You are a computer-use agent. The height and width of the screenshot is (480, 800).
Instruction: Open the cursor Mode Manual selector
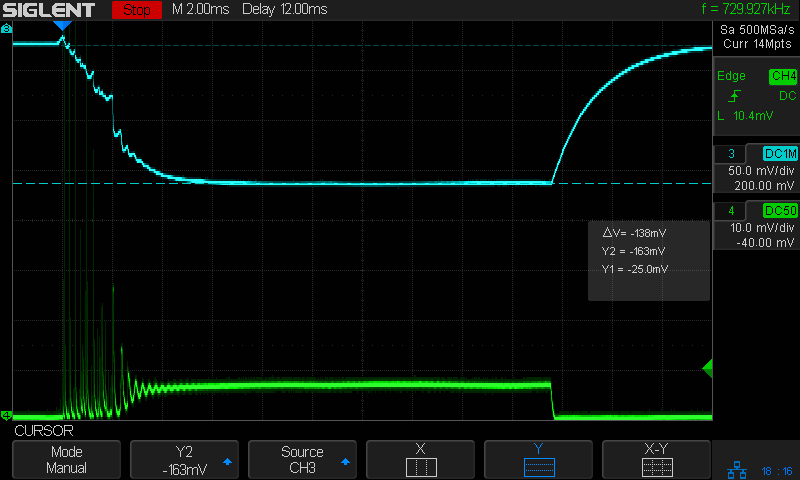point(68,460)
